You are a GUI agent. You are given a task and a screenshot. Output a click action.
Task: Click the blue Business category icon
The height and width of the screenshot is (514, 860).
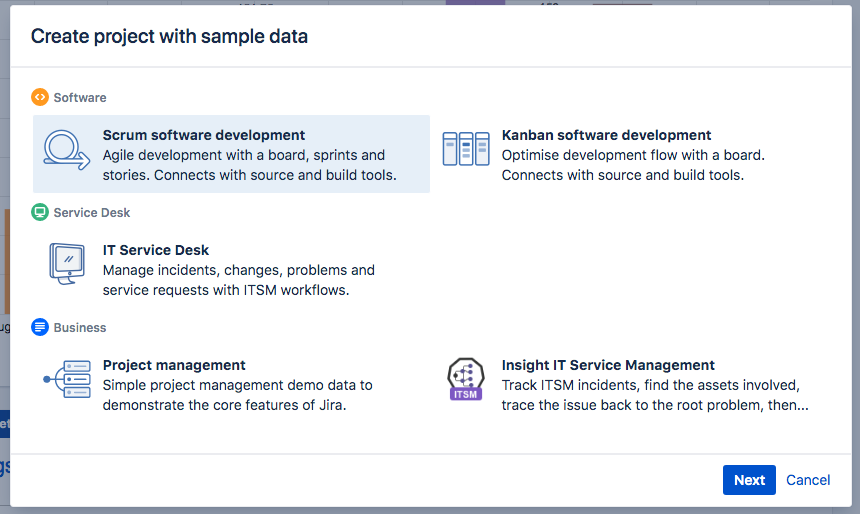point(39,327)
